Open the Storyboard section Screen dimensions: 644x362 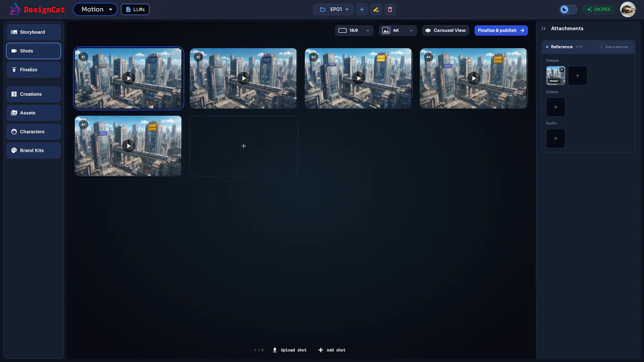(33, 32)
